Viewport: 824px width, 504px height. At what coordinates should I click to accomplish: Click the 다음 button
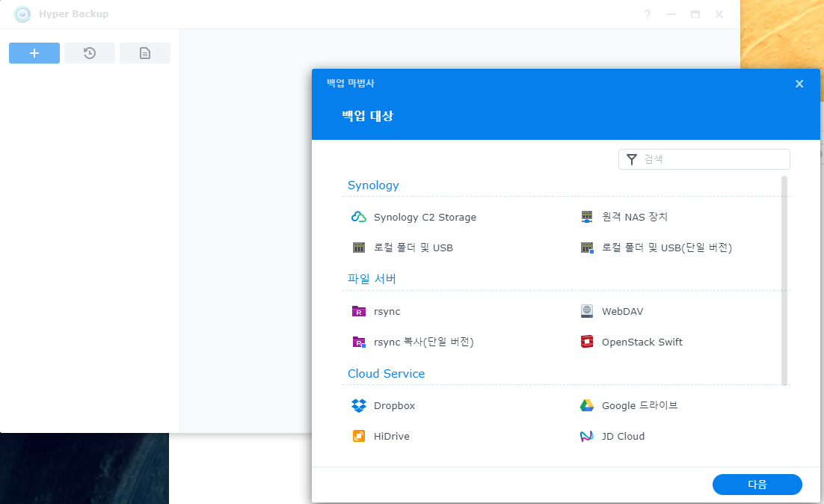point(757,485)
